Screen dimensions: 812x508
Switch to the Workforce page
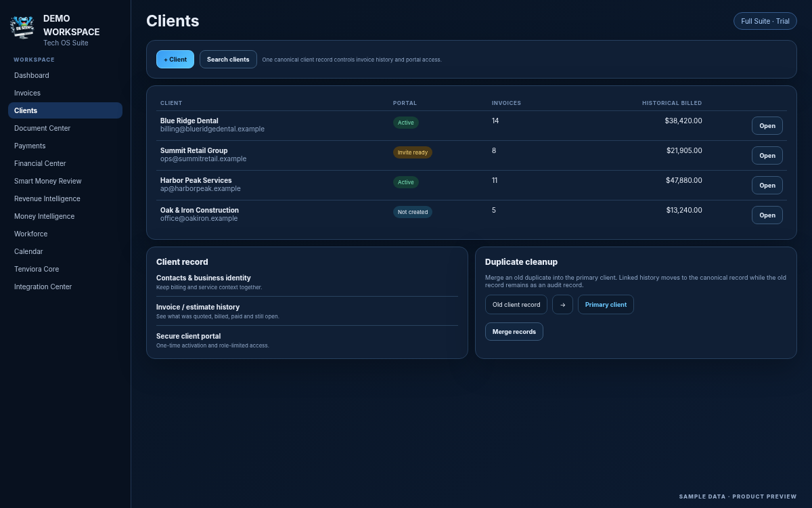pos(65,234)
